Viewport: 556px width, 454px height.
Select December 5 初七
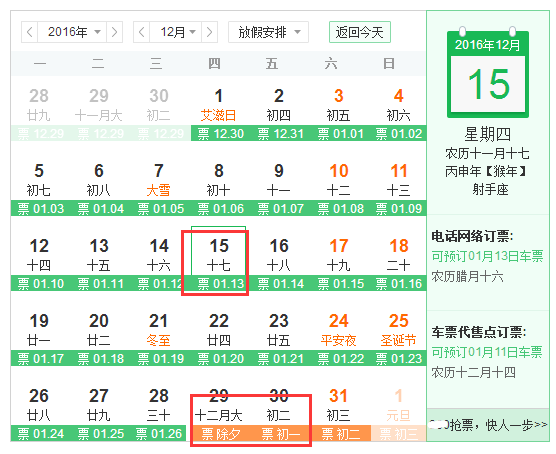(x=39, y=180)
